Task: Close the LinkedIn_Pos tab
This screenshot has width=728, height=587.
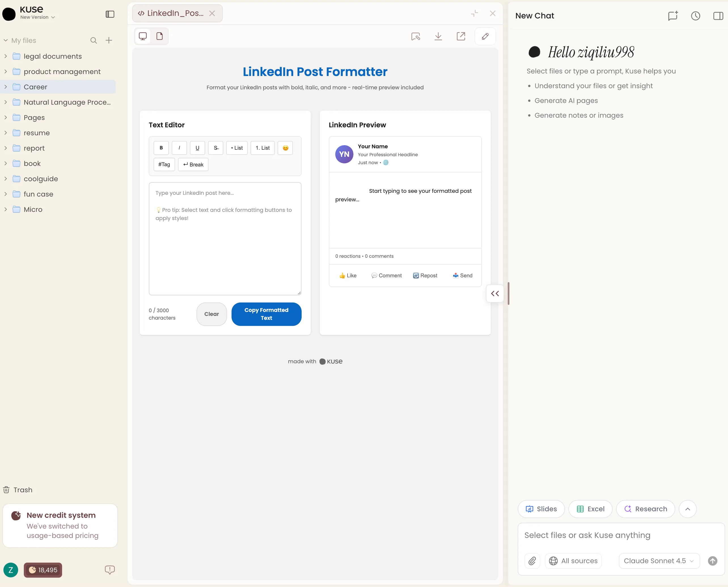Action: 212,13
